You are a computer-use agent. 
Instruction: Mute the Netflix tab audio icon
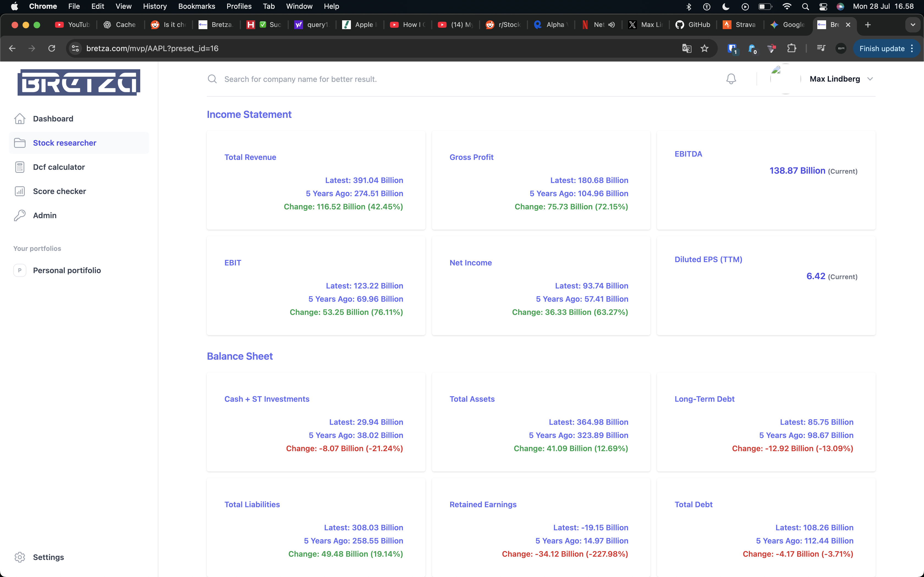[612, 25]
